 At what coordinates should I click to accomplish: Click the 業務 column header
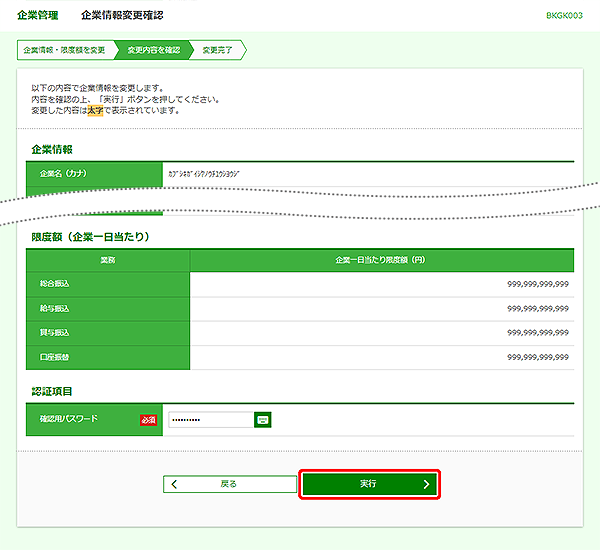tap(108, 260)
